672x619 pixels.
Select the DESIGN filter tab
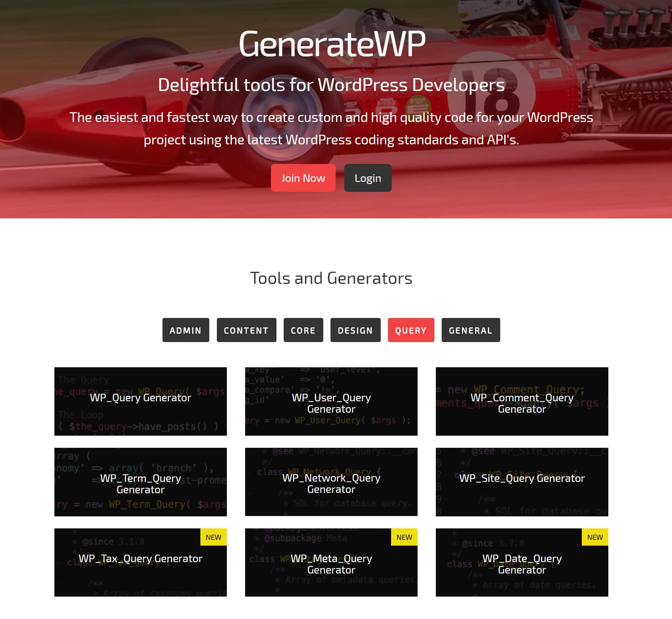tap(355, 330)
